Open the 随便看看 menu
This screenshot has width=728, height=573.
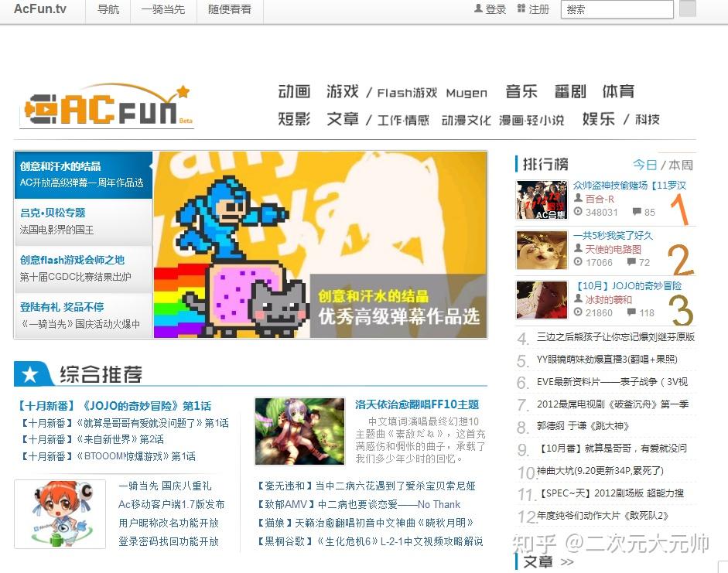(x=229, y=11)
